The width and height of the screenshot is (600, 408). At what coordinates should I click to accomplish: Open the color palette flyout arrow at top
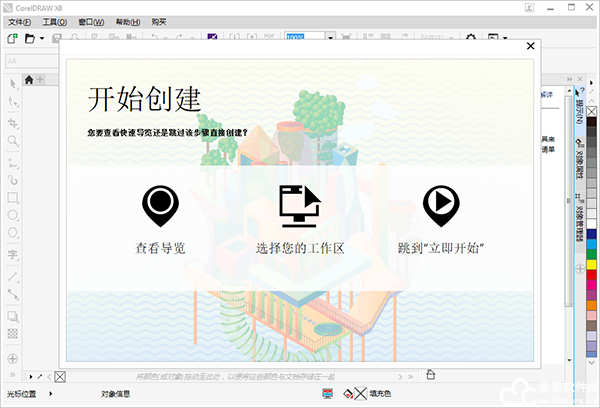[x=592, y=83]
